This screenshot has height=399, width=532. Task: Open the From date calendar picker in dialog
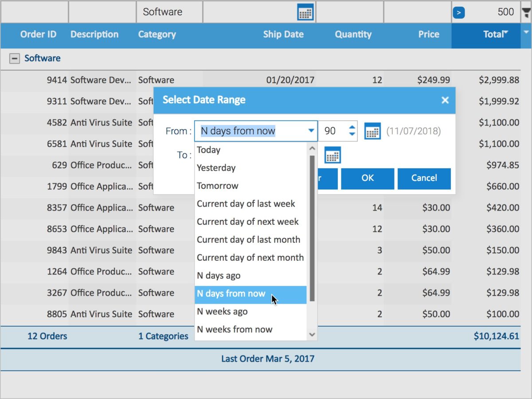pyautogui.click(x=372, y=131)
